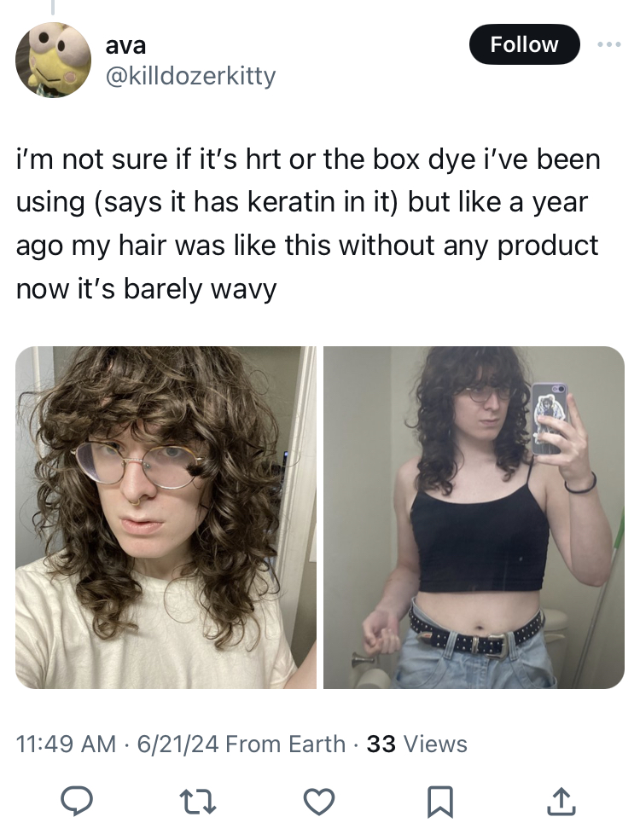
Task: Open the left curly hair selfie photo
Action: (x=166, y=518)
